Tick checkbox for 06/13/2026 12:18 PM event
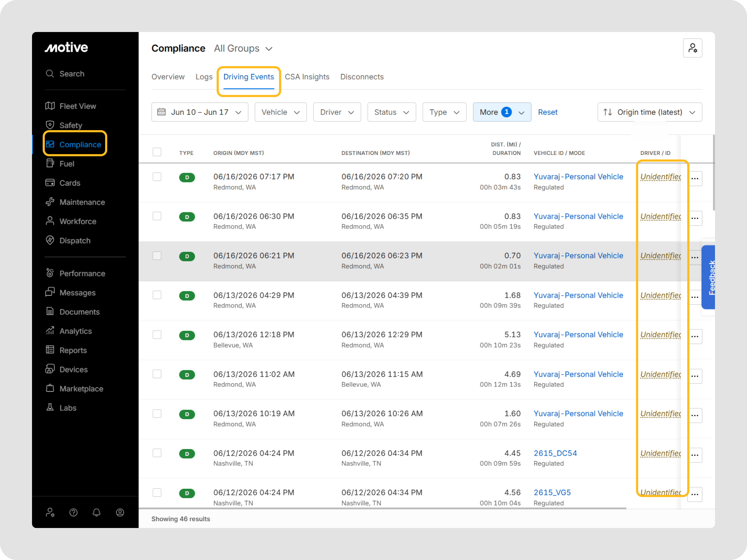Image resolution: width=747 pixels, height=560 pixels. pyautogui.click(x=157, y=334)
